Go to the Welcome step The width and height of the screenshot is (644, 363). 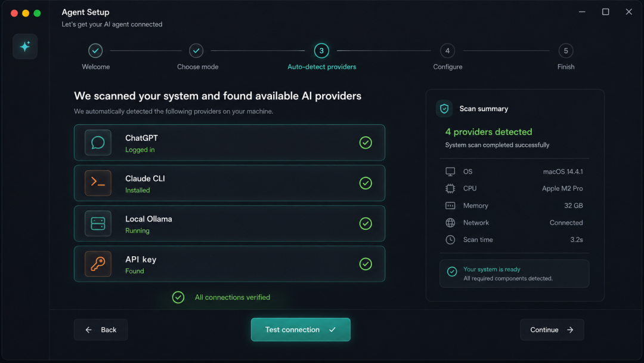[x=95, y=51]
